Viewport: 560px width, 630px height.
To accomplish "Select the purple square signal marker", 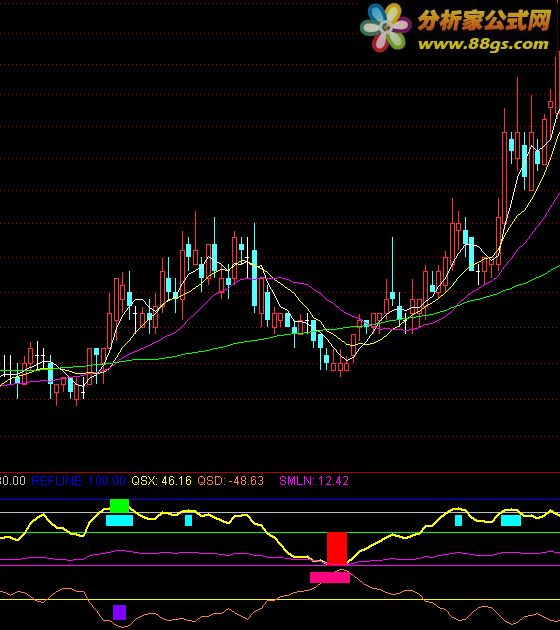I will pos(119,612).
